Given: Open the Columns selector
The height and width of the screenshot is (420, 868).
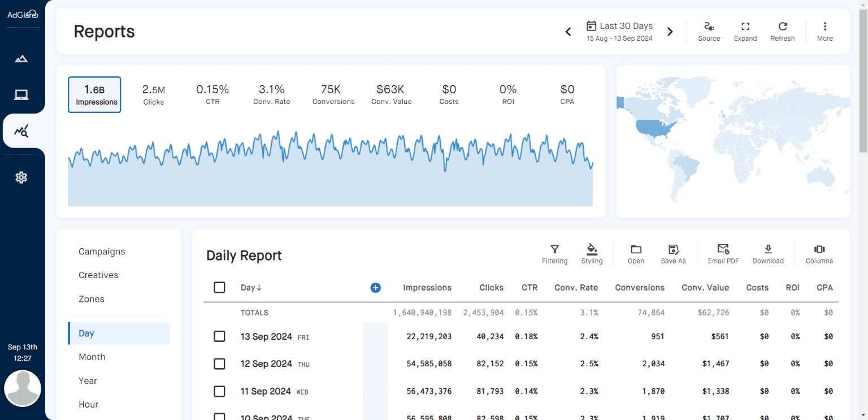Looking at the screenshot, I should [819, 253].
